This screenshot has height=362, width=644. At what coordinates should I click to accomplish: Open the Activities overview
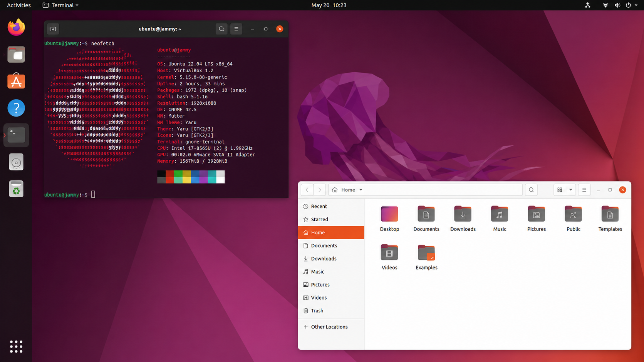[19, 5]
